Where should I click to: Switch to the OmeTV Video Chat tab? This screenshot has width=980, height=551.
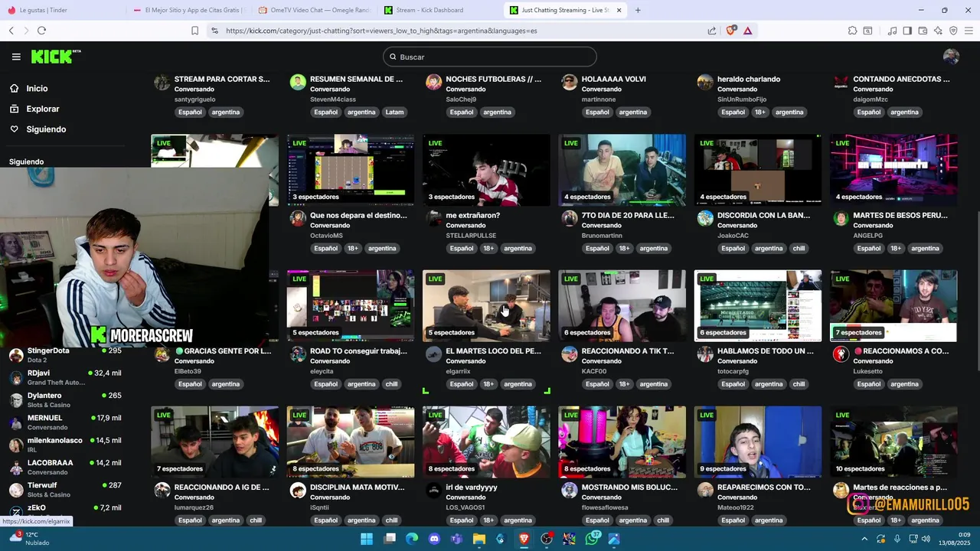[314, 10]
